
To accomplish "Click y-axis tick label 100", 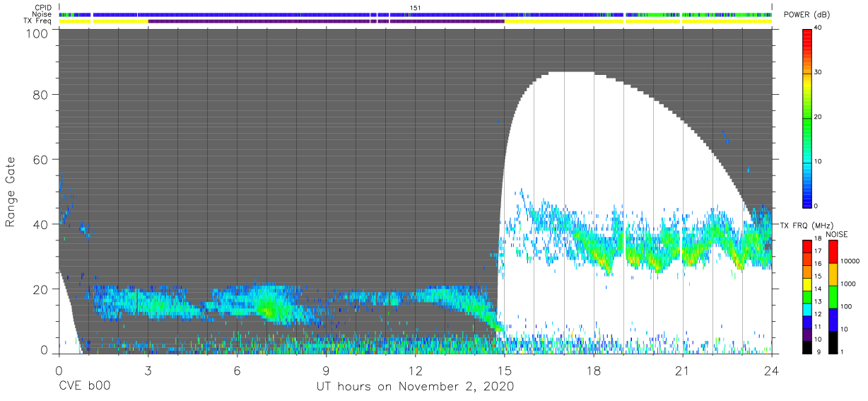I will pos(37,33).
